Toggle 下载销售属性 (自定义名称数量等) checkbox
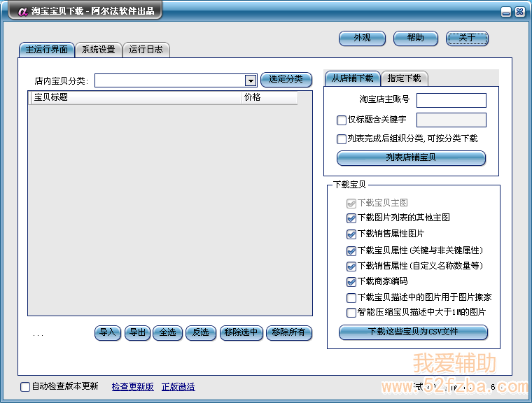Screen dimensions: 532x403 [351, 267]
